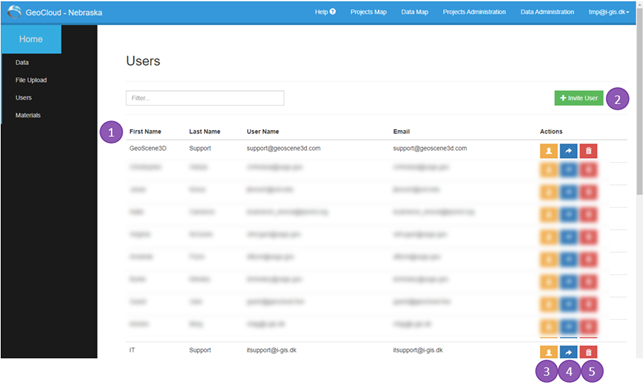Go to Data Administration
Screen dimensions: 643x384
point(547,12)
